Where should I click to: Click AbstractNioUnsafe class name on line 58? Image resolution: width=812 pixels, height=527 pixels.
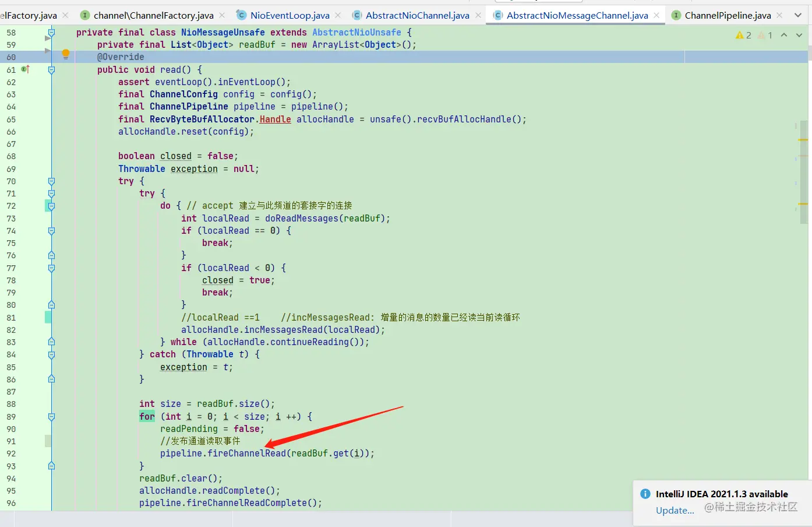[x=356, y=33]
